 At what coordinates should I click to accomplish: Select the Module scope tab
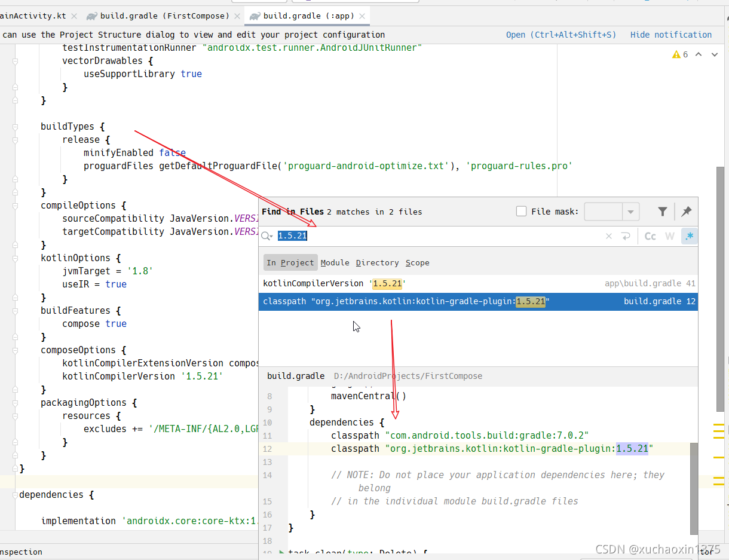tap(335, 262)
